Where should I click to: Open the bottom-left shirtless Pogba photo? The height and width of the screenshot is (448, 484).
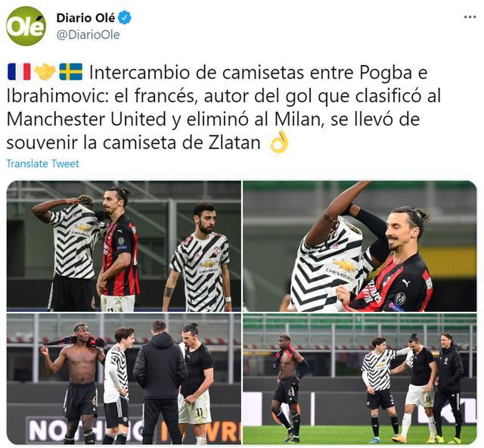(124, 379)
